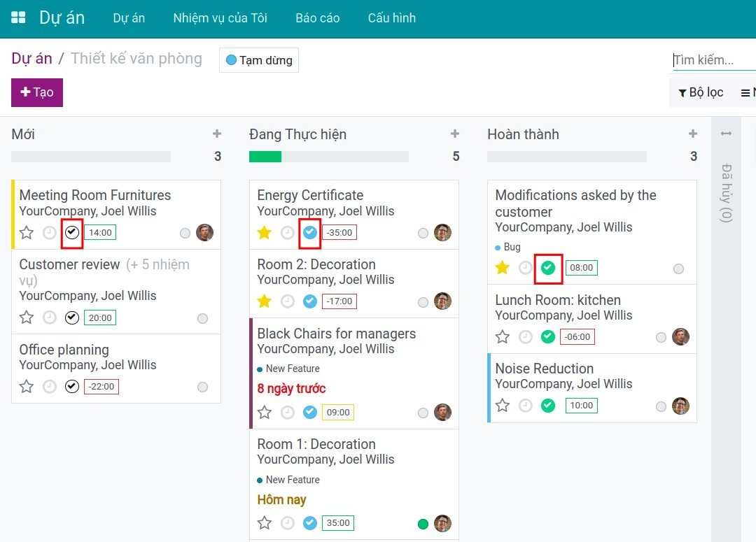Click the Dự án breadcrumb link

click(x=31, y=59)
